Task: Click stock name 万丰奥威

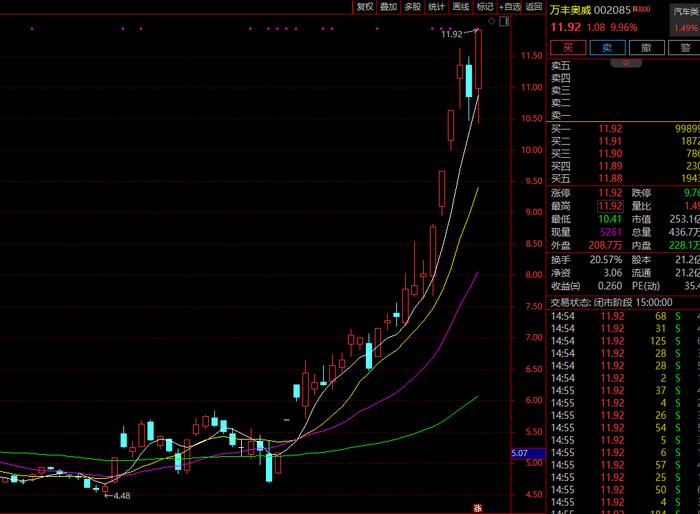Action: point(570,10)
